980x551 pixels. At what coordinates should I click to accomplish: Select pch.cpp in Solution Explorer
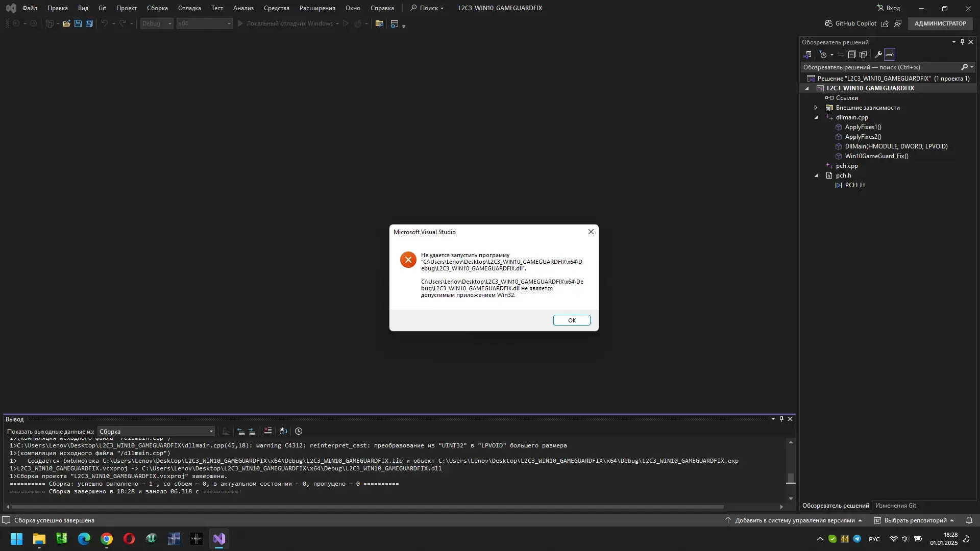click(847, 166)
